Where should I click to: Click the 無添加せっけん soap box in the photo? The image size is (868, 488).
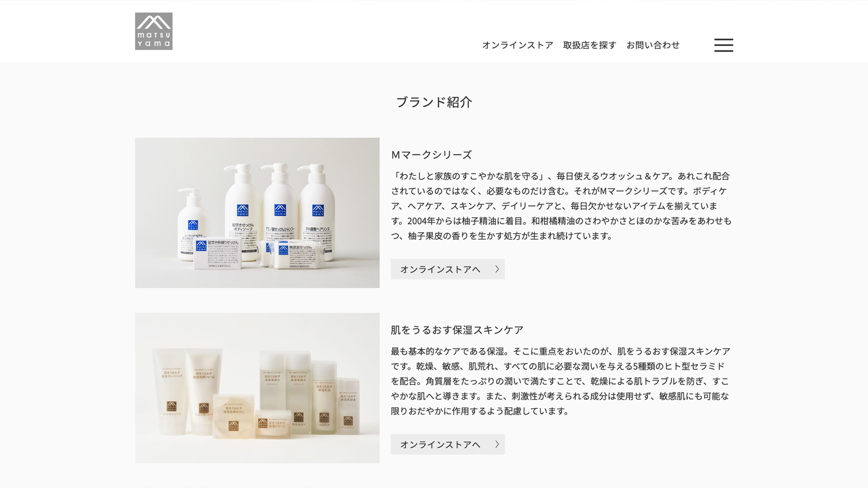point(298,256)
